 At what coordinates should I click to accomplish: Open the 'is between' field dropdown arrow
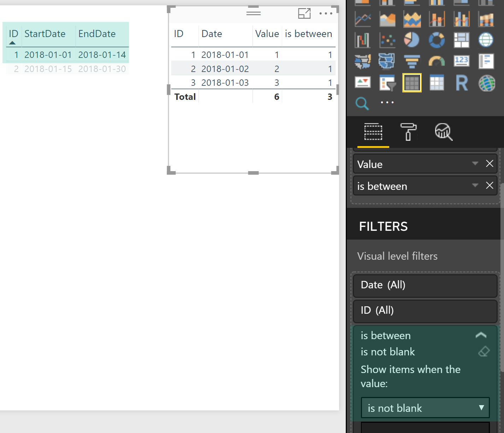[x=475, y=185]
